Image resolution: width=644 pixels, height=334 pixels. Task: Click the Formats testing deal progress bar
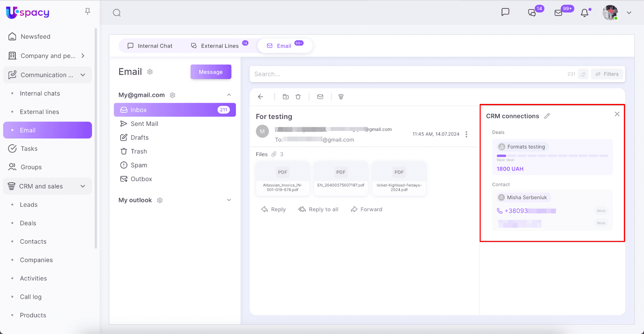pos(552,156)
